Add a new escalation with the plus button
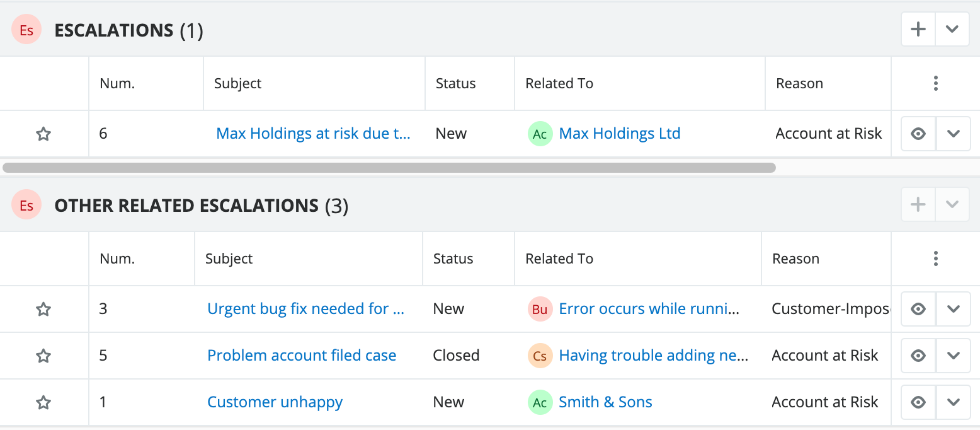980x430 pixels. (x=918, y=29)
